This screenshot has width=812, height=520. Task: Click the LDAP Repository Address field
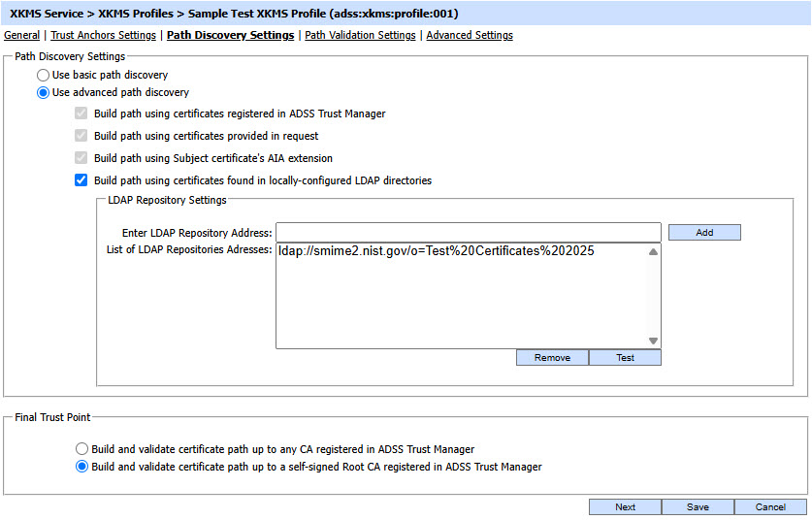coord(468,233)
